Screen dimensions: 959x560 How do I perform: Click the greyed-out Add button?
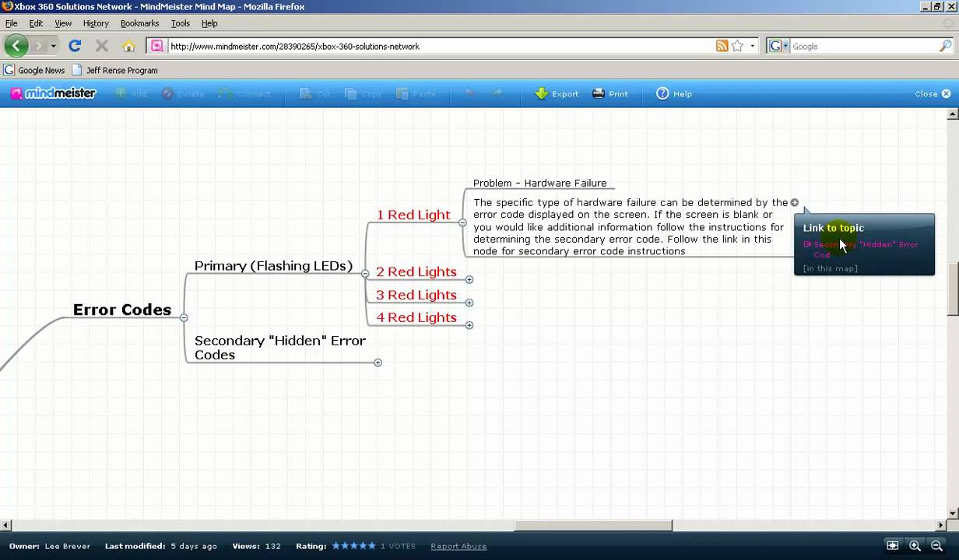click(x=131, y=93)
